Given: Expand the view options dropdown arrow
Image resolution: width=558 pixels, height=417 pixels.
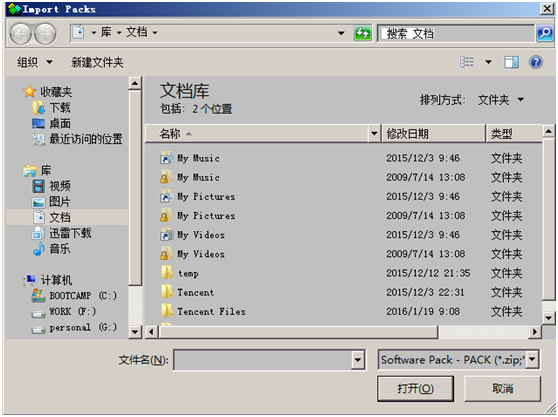Looking at the screenshot, I should pos(489,62).
